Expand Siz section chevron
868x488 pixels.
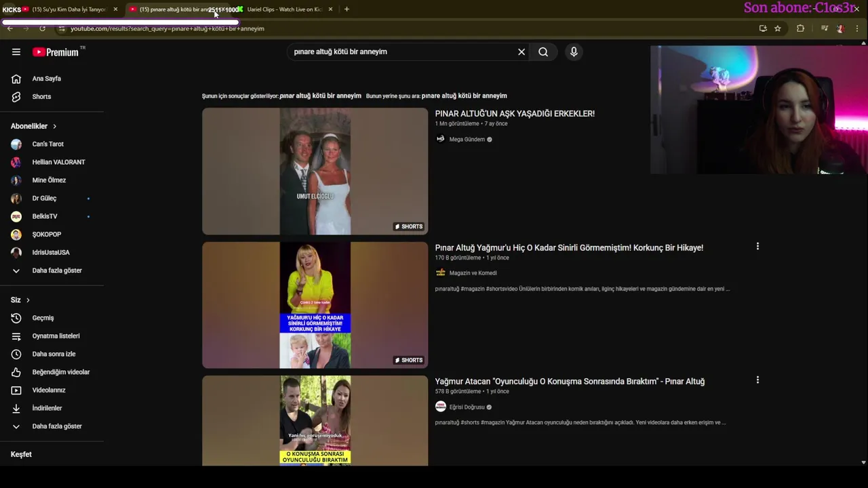click(x=28, y=300)
